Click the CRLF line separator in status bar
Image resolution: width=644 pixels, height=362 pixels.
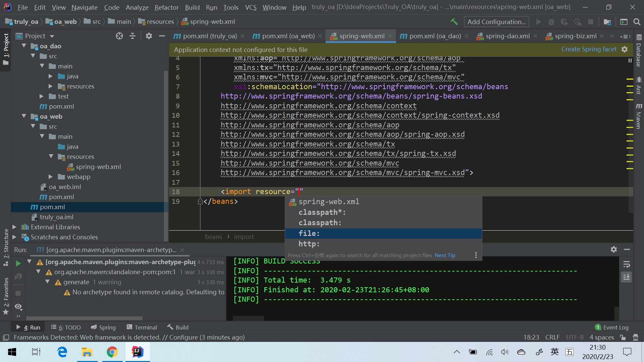(x=552, y=337)
